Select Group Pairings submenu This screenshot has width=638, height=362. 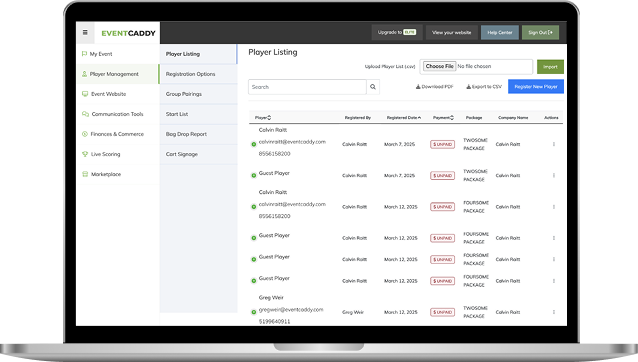click(198, 94)
